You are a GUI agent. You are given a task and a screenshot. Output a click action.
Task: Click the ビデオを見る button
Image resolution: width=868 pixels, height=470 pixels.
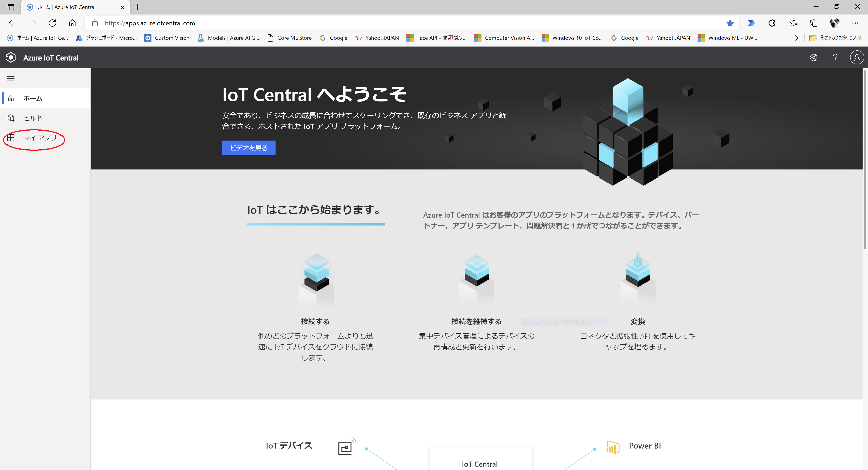pos(248,148)
